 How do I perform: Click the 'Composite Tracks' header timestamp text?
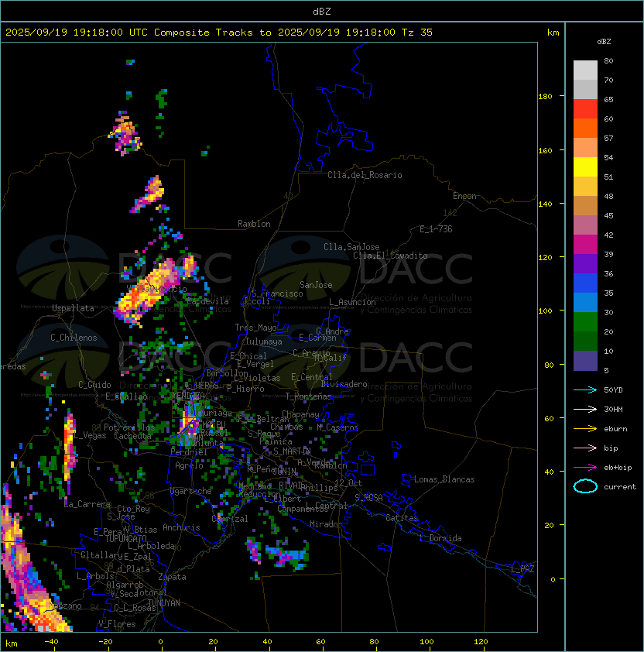tap(219, 33)
